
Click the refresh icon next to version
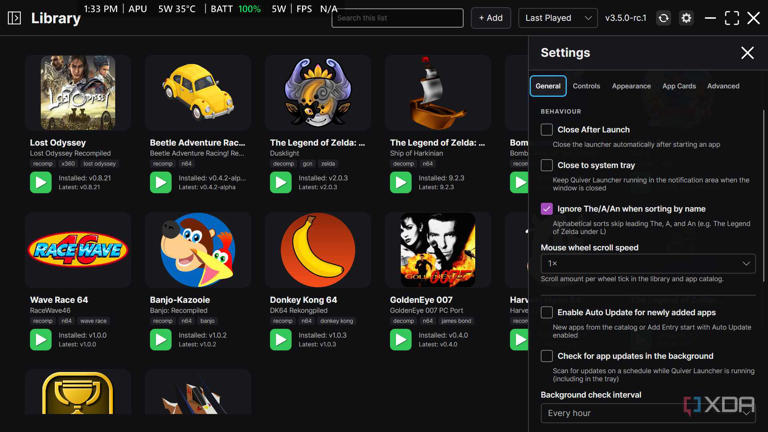pyautogui.click(x=663, y=18)
